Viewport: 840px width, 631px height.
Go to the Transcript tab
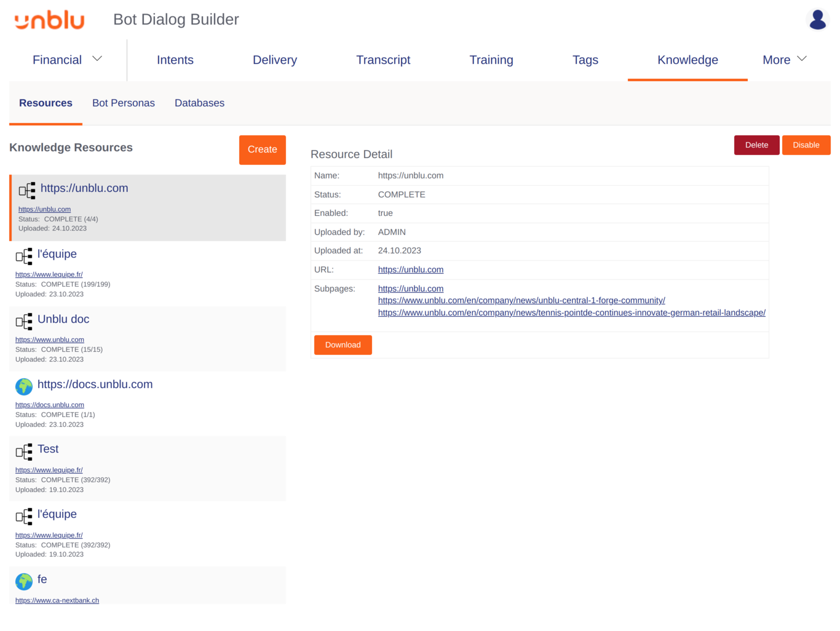(383, 60)
